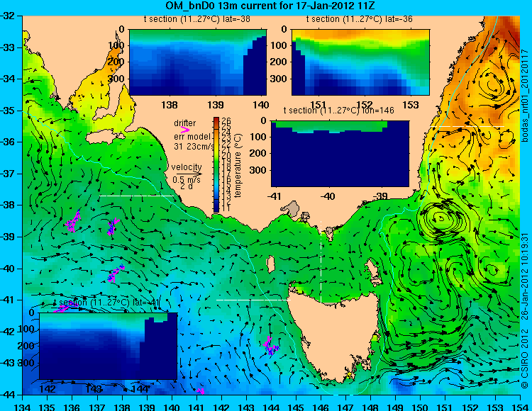The image size is (532, 411).
Task: Click the "err model" legend text
Action: pyautogui.click(x=192, y=137)
